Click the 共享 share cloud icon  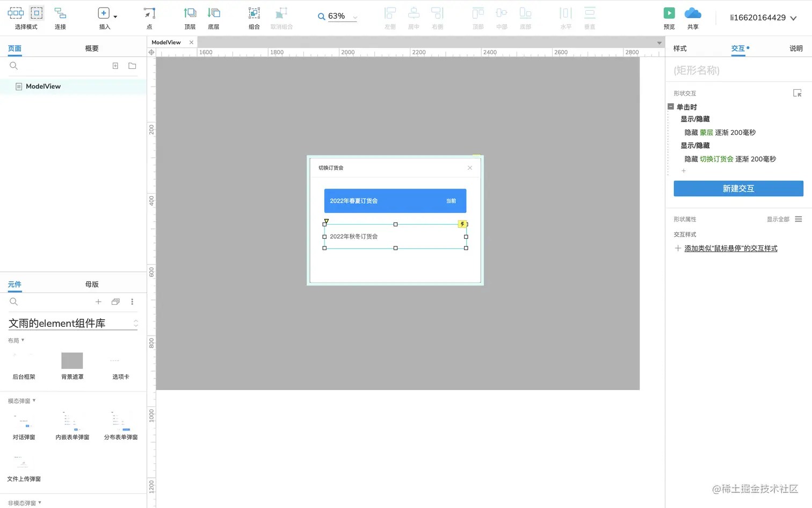[693, 13]
